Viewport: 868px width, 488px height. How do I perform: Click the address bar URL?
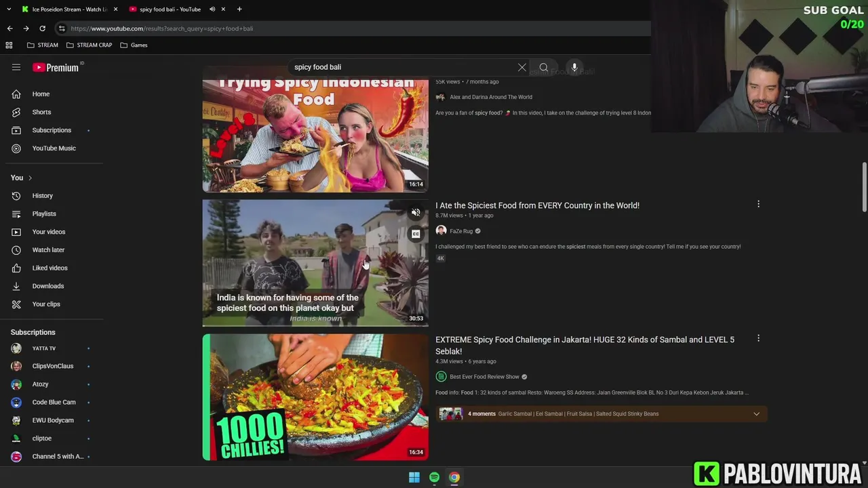[x=162, y=28]
